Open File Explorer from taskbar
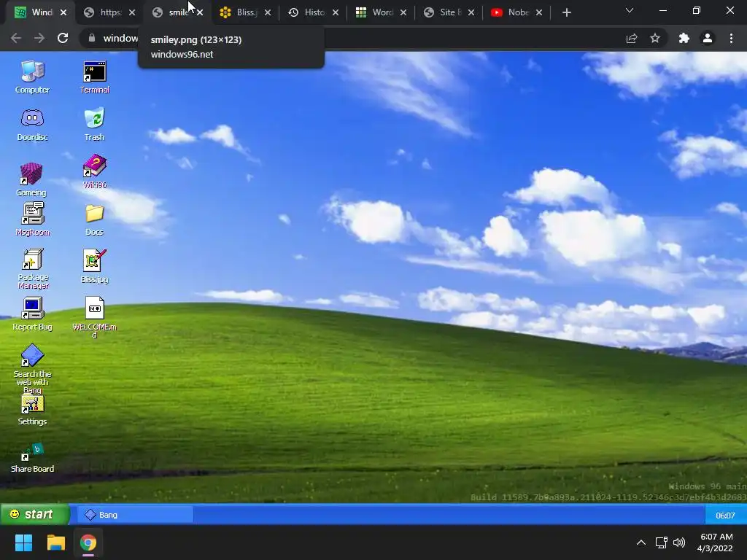The width and height of the screenshot is (747, 560). tap(55, 542)
